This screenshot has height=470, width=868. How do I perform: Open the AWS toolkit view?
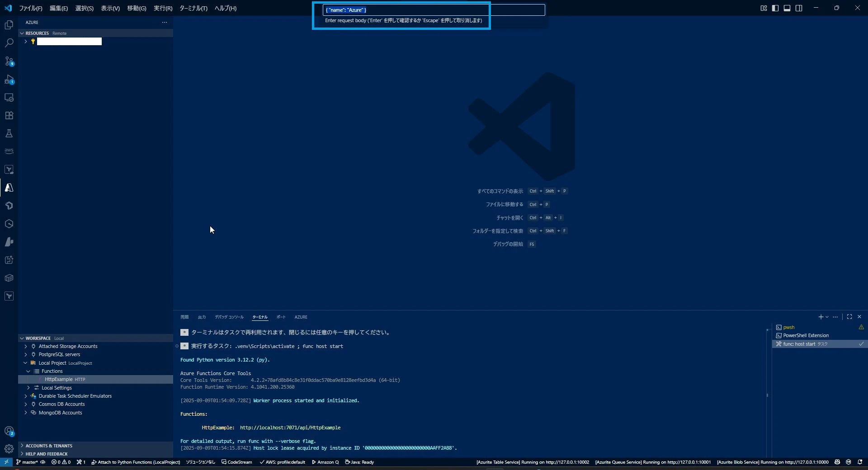[x=9, y=151]
